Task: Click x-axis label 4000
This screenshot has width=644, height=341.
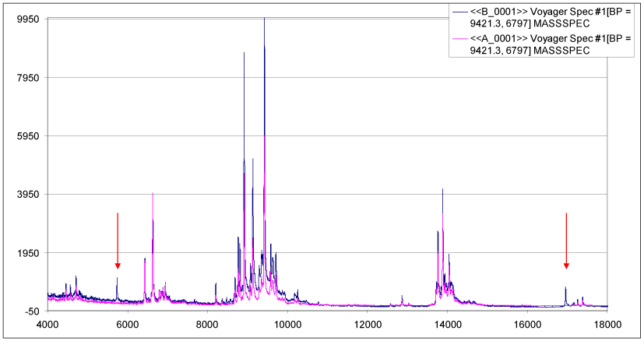Action: 48,324
